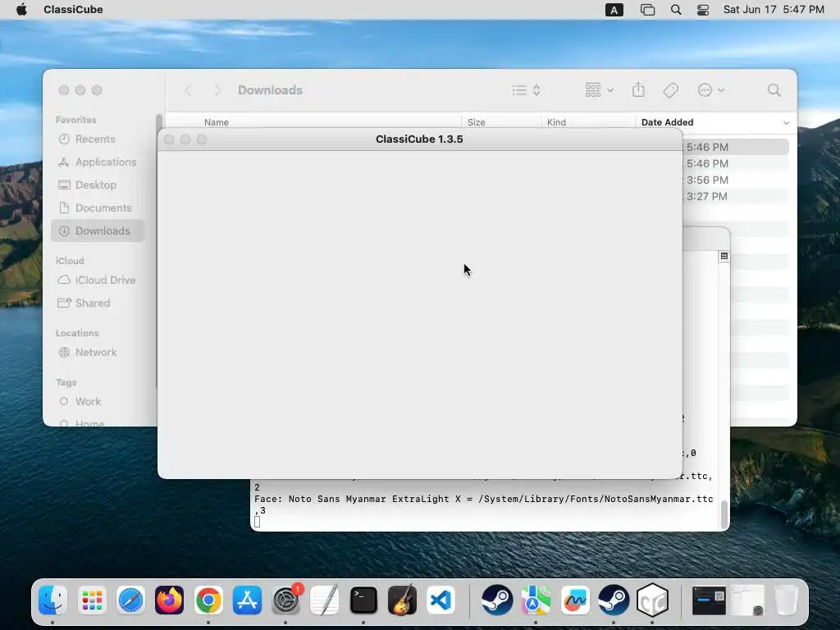This screenshot has width=840, height=630.
Task: Open System Preferences with badge in dock
Action: (286, 600)
